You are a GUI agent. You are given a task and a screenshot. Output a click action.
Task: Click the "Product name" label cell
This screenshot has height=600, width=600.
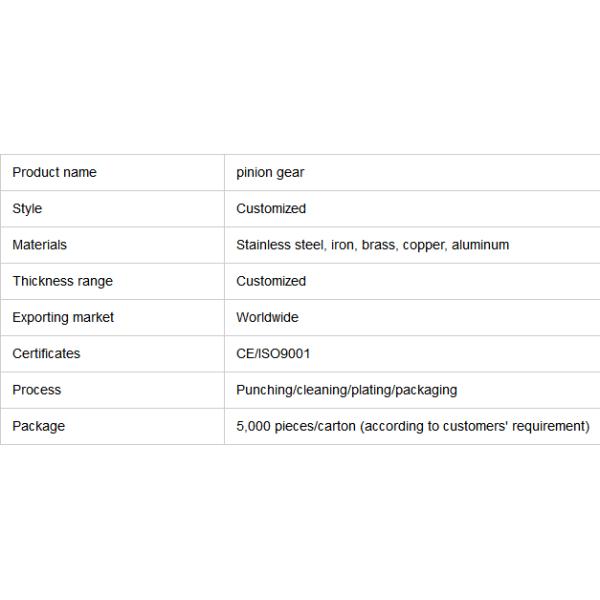click(54, 172)
